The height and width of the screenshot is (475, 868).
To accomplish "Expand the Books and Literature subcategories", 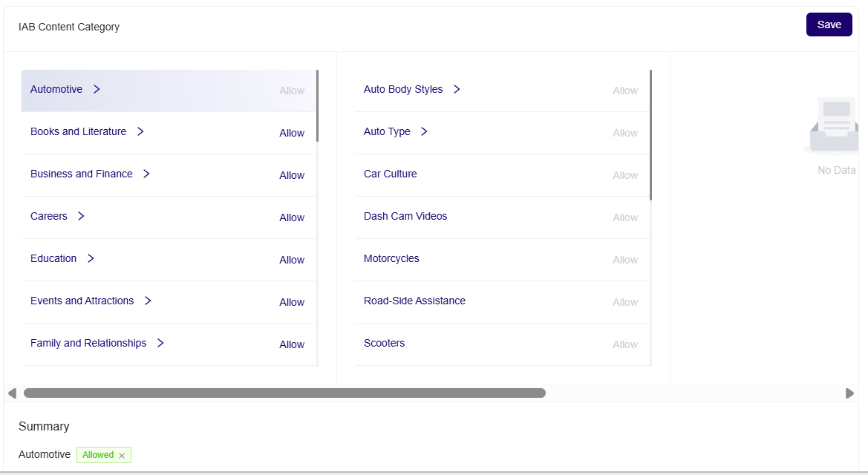I will coord(140,131).
